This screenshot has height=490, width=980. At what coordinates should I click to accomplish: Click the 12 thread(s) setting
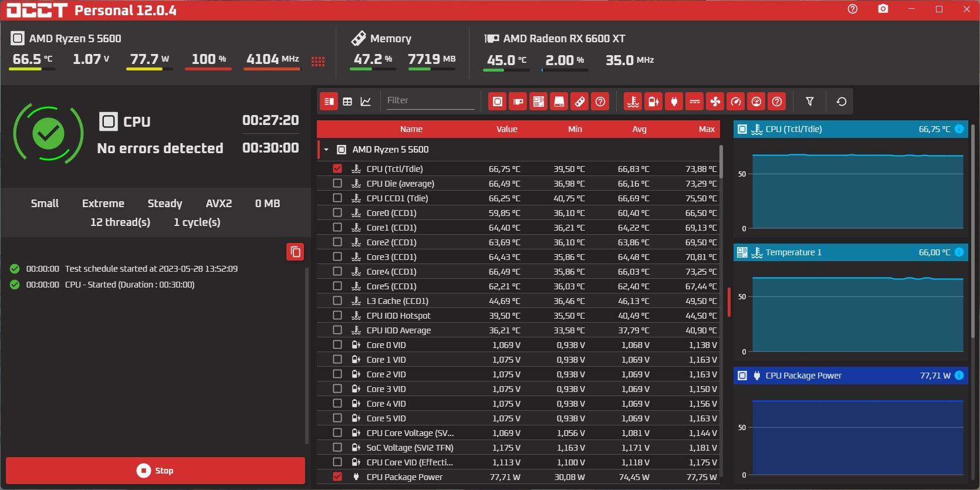click(x=120, y=222)
